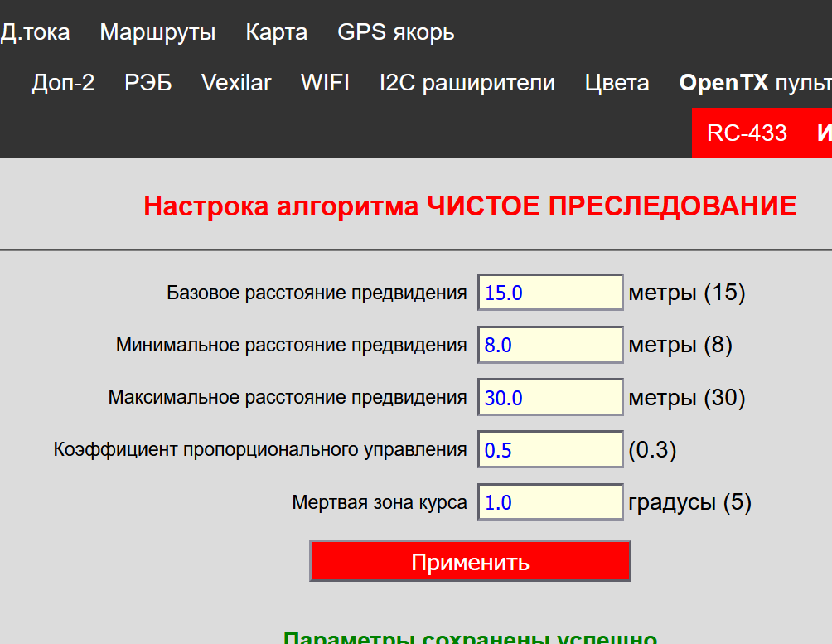832x644 pixels.
Task: Click the Базовое расстояние предвидения input field
Action: (549, 293)
